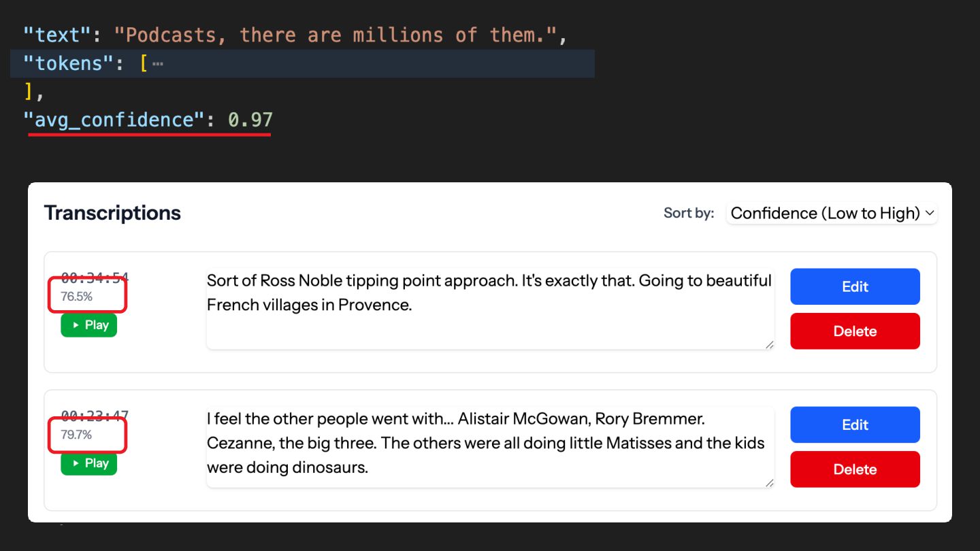Play the 76.5% confidence transcription audio

89,325
